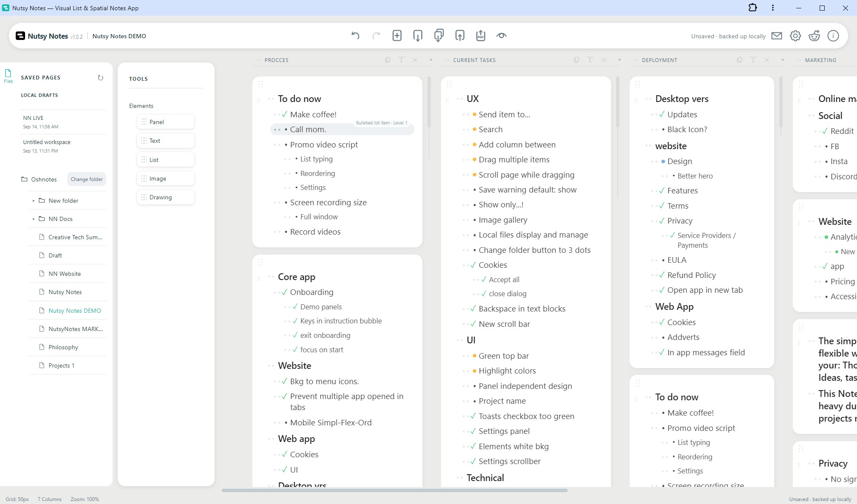857x504 pixels.
Task: Click the handle dots beside Desktop vers heading
Action: (x=648, y=99)
